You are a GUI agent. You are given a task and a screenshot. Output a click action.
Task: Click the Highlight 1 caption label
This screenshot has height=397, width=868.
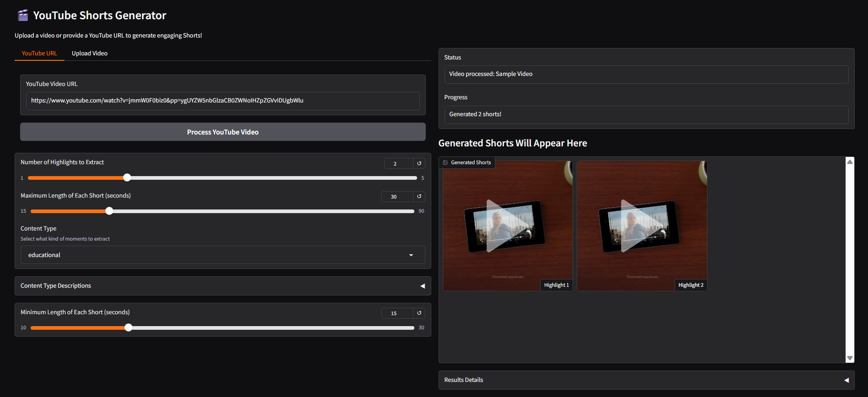coord(557,285)
